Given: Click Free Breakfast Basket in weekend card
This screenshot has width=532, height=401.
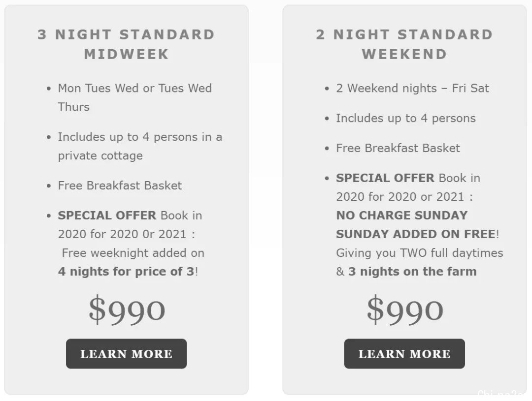Looking at the screenshot, I should point(398,148).
